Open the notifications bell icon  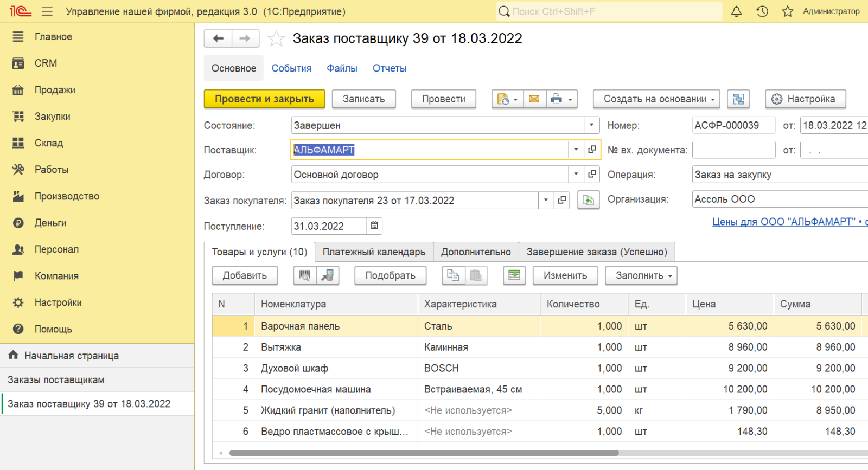point(736,11)
